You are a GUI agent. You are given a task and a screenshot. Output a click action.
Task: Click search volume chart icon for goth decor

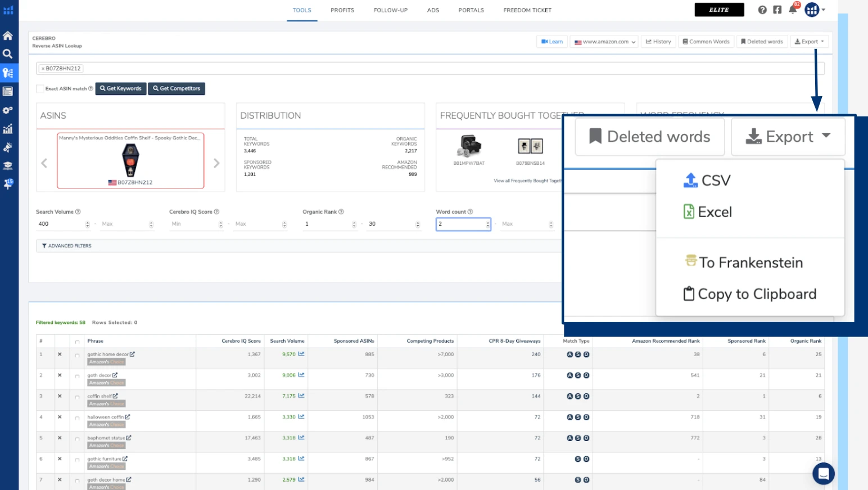(x=301, y=375)
